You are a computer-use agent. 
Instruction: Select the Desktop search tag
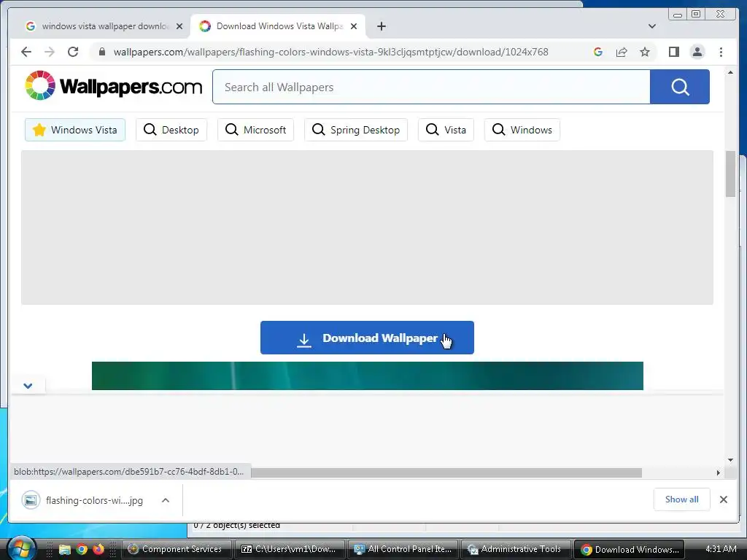pos(171,130)
